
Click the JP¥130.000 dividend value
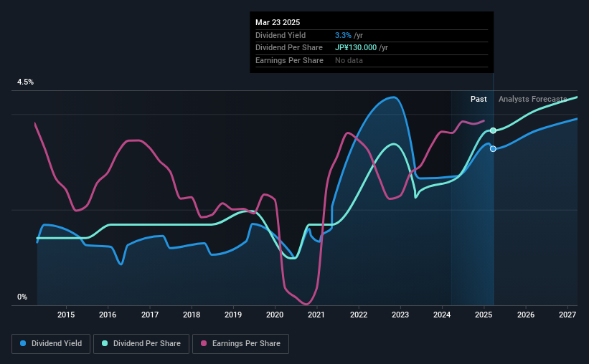tap(356, 48)
